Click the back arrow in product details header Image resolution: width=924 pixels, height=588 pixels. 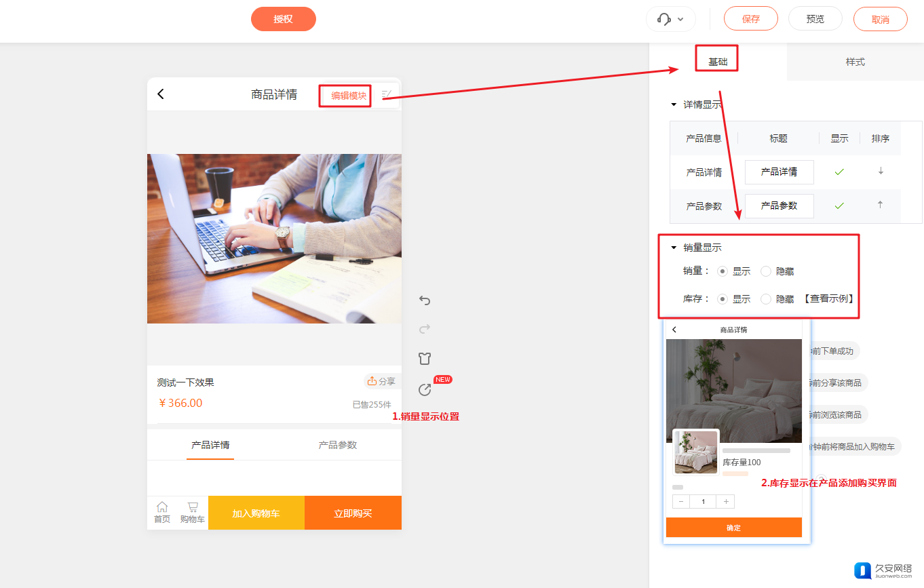pyautogui.click(x=161, y=94)
